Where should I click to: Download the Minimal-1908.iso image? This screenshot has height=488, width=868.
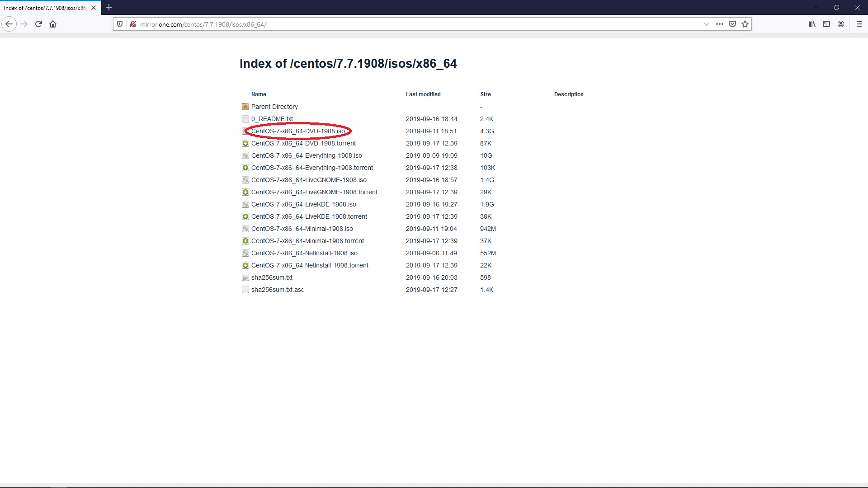coord(302,229)
